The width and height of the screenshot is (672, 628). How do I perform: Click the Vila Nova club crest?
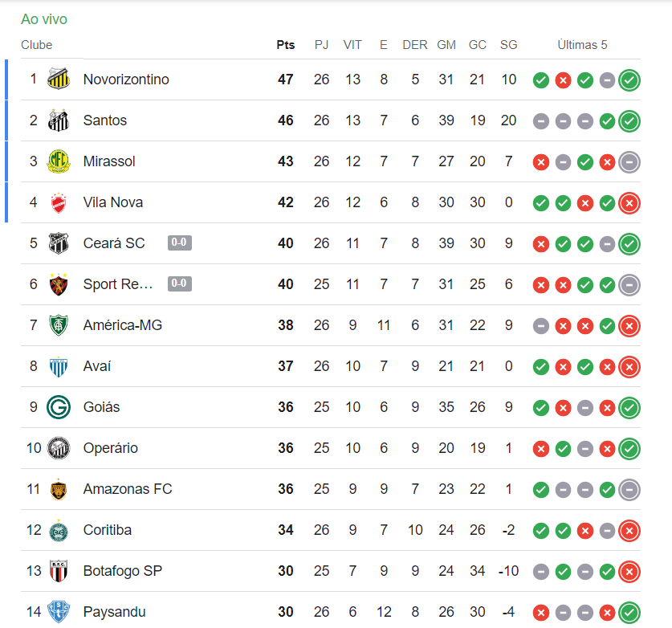coord(59,202)
